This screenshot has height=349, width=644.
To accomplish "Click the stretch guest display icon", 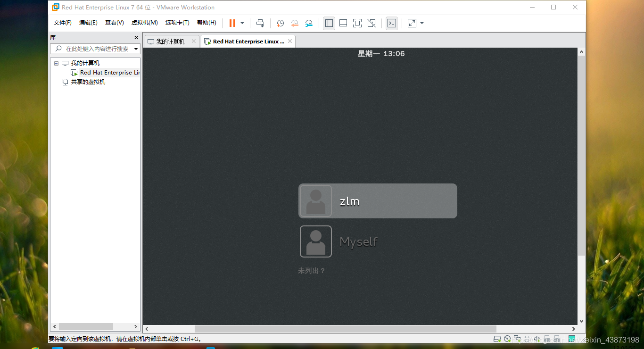I will 412,23.
